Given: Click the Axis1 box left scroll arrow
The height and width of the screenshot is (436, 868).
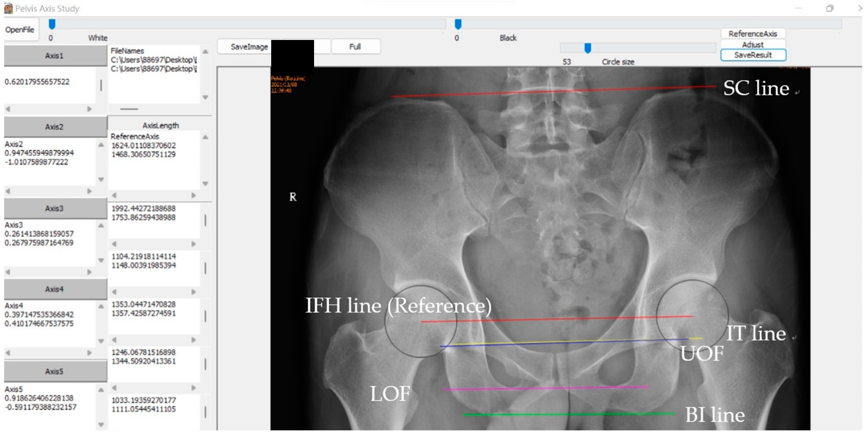Looking at the screenshot, I should pyautogui.click(x=8, y=109).
